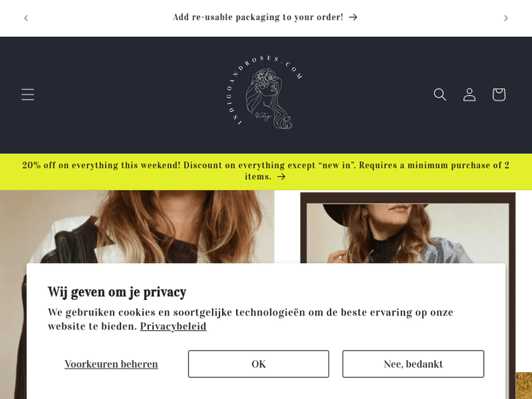Open the 20% off weekend discount banner
Viewport: 532px width, 399px height.
tap(266, 171)
